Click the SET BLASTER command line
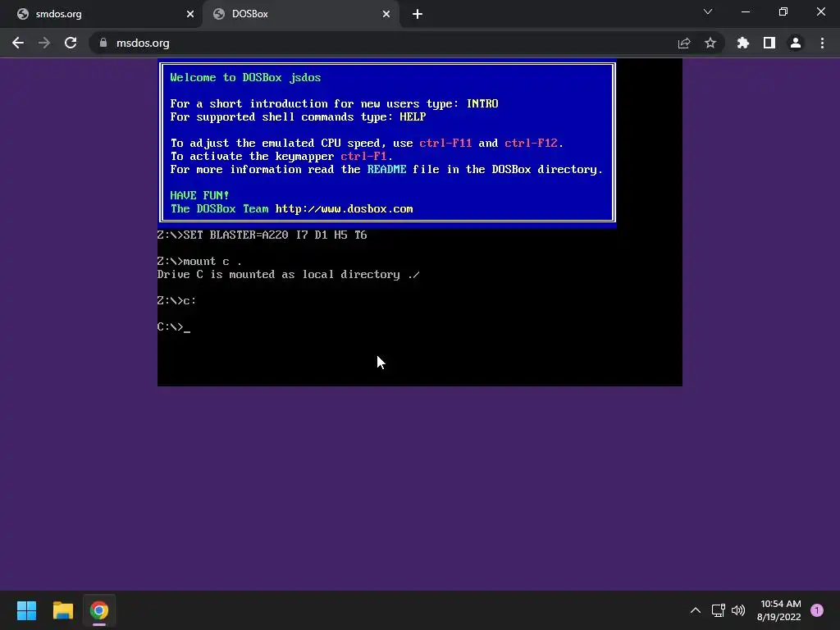The width and height of the screenshot is (840, 630). (x=262, y=235)
